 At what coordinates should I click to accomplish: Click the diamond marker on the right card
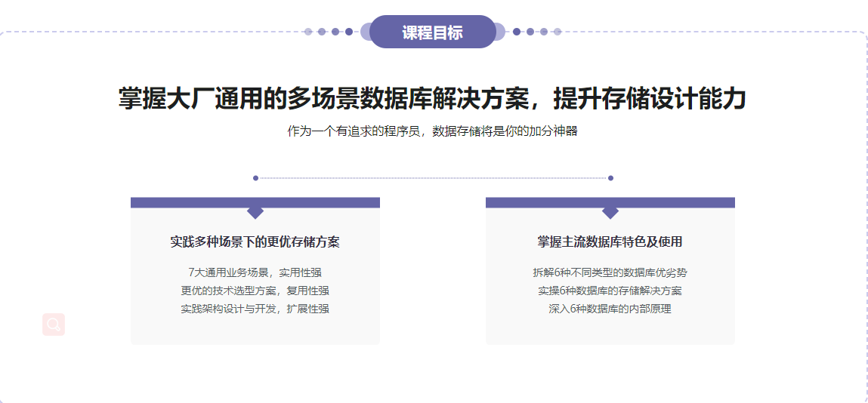(x=610, y=211)
